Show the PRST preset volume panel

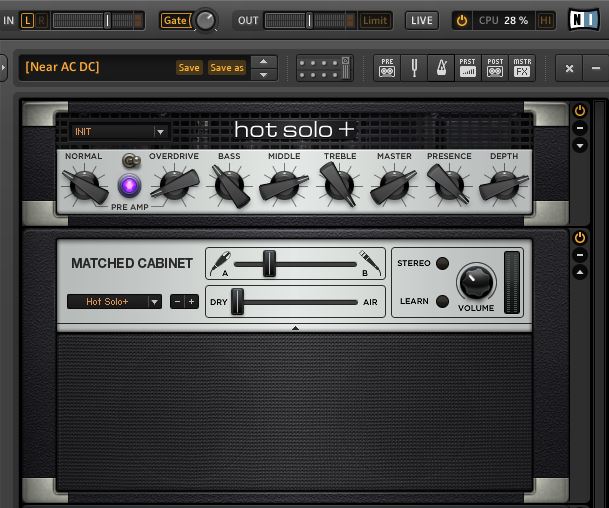468,68
